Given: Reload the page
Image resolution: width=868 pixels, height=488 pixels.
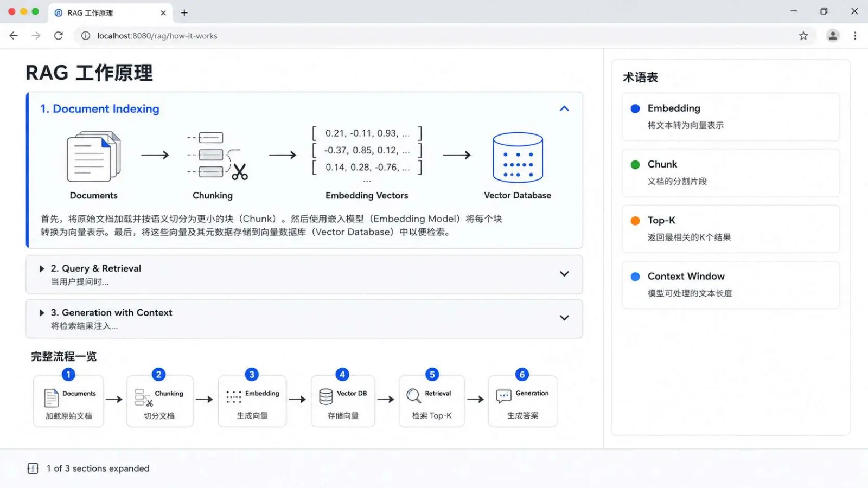Looking at the screenshot, I should point(59,36).
